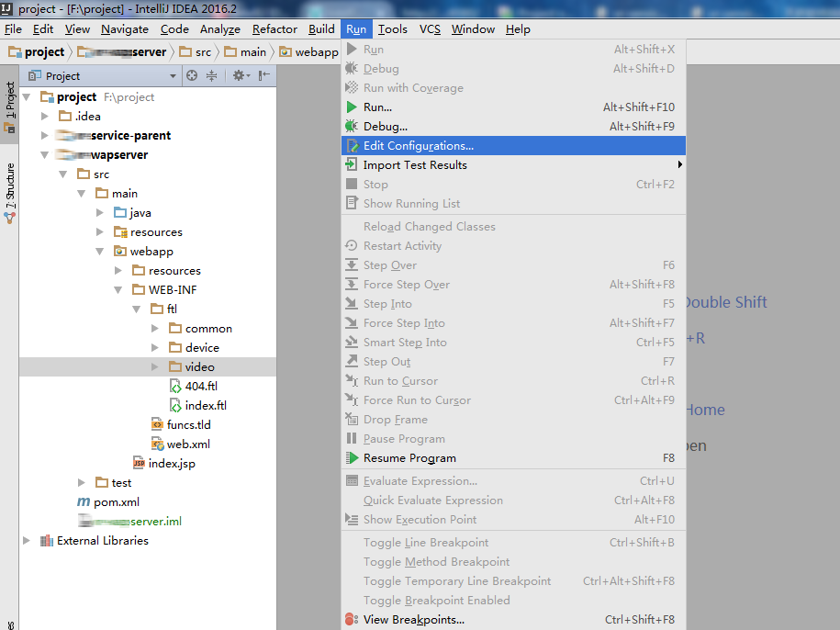Click the Debug... bug icon
Screen dimensions: 840x630
[352, 127]
